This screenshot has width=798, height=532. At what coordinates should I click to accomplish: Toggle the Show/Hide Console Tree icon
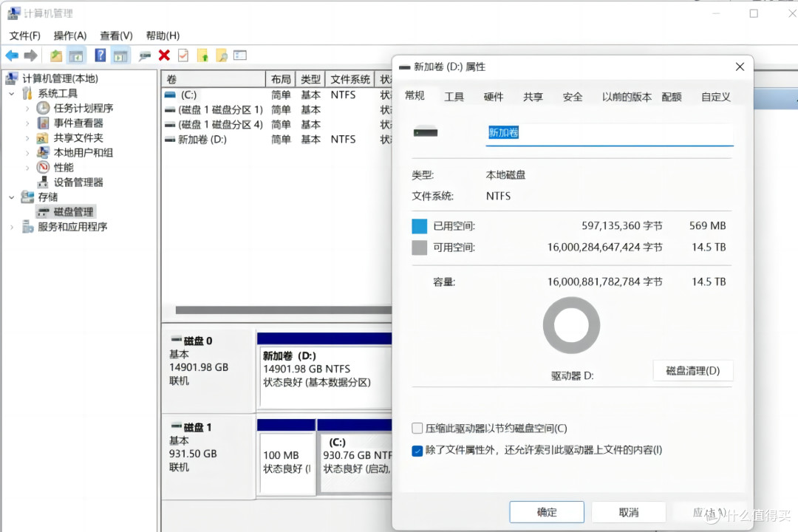(76, 56)
